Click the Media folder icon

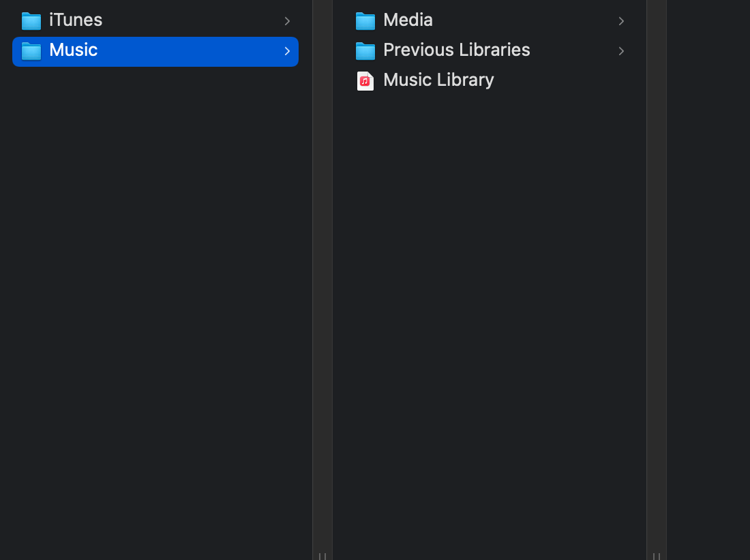(365, 21)
